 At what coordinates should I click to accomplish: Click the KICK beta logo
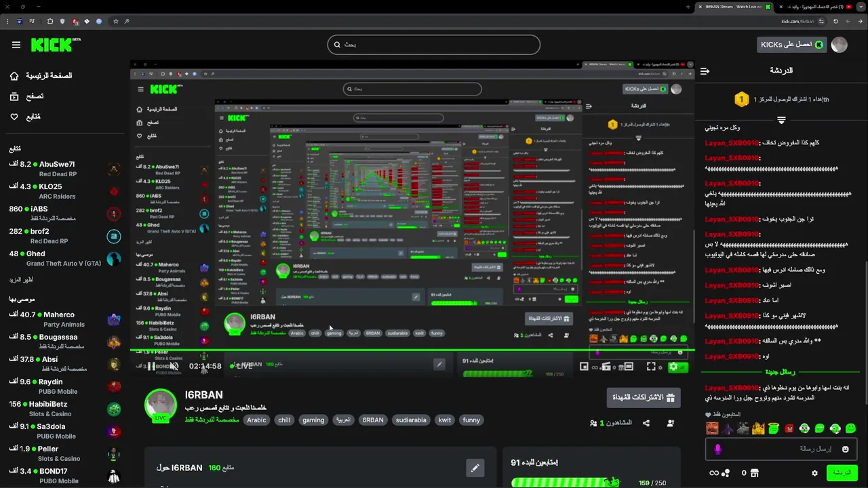point(56,45)
